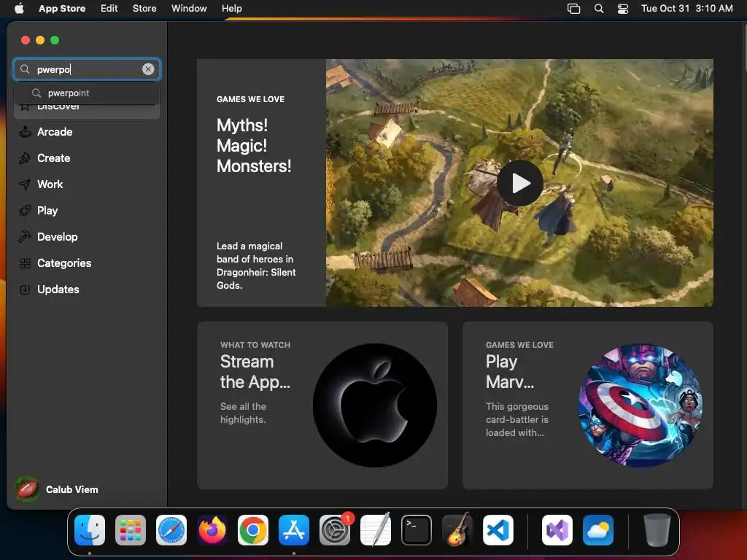Click the glowing Apple logo thumbnail
This screenshot has width=747, height=560.
[375, 405]
